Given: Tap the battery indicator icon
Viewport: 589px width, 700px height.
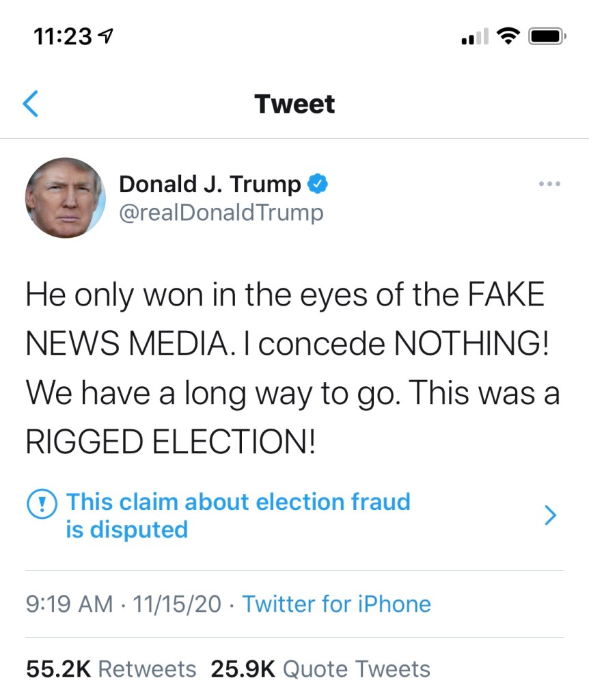Looking at the screenshot, I should click(x=547, y=36).
